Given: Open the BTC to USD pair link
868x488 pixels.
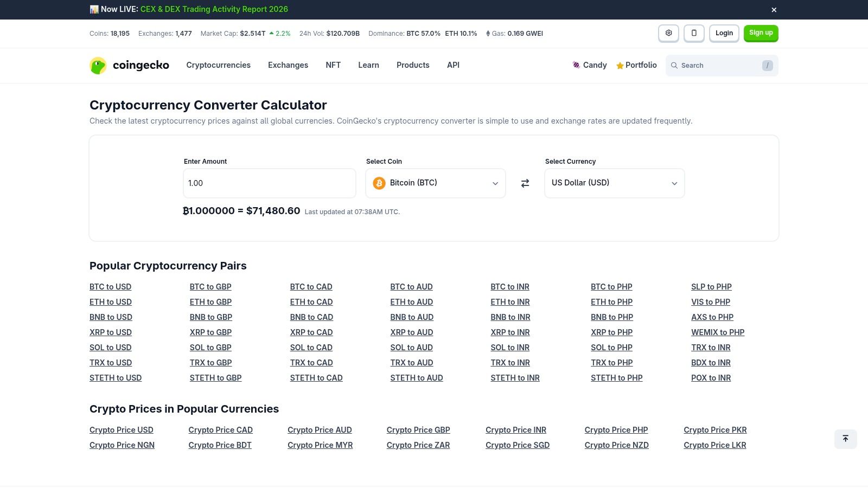Looking at the screenshot, I should coord(110,286).
